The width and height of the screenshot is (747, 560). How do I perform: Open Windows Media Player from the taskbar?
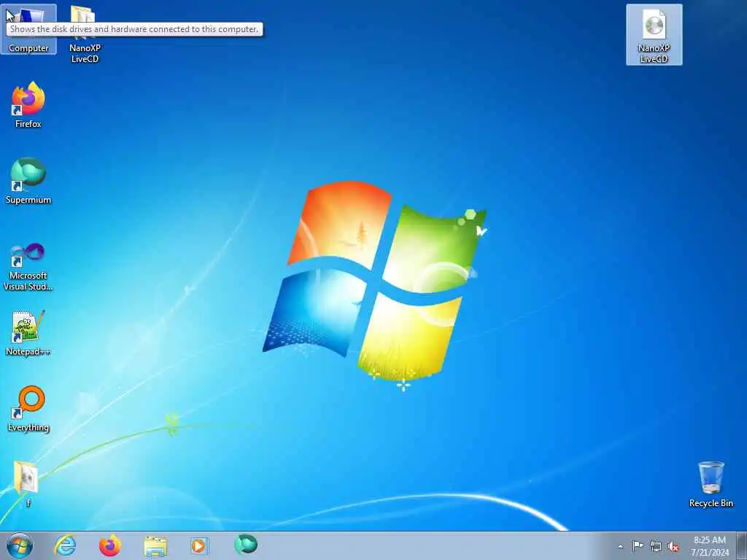199,545
